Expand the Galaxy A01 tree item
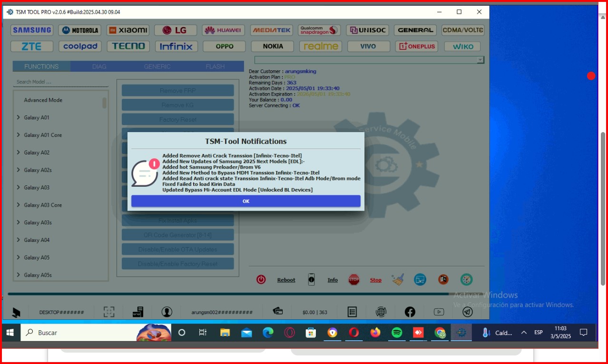The width and height of the screenshot is (608, 364). pos(18,117)
